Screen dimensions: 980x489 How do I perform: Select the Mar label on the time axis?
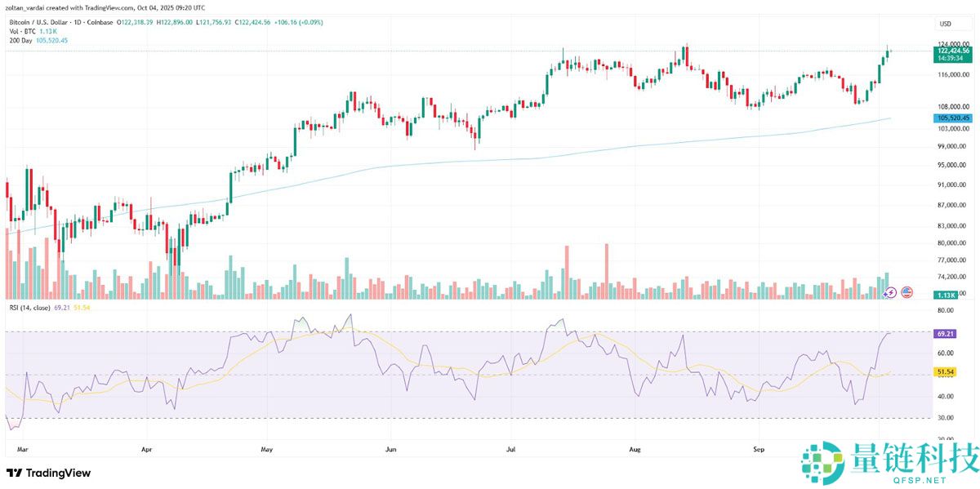pyautogui.click(x=22, y=449)
